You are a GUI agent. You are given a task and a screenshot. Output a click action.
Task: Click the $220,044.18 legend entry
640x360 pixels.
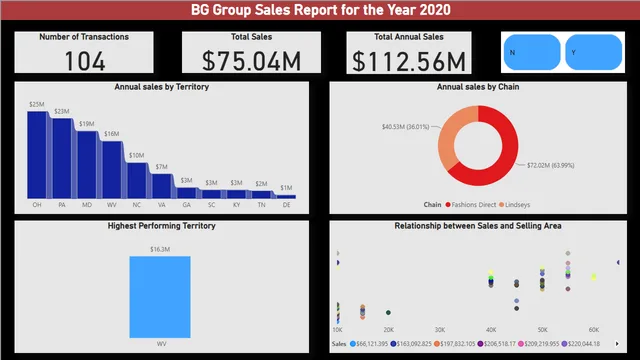point(581,344)
